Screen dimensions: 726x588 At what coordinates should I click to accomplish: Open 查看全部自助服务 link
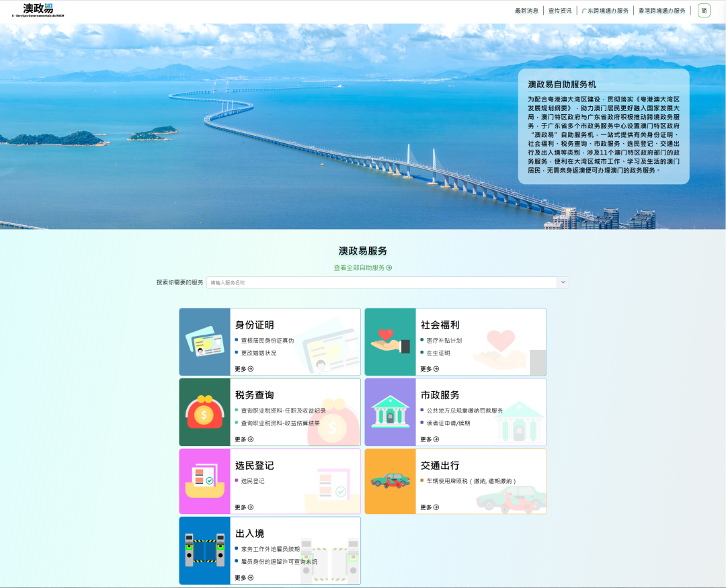coord(362,267)
